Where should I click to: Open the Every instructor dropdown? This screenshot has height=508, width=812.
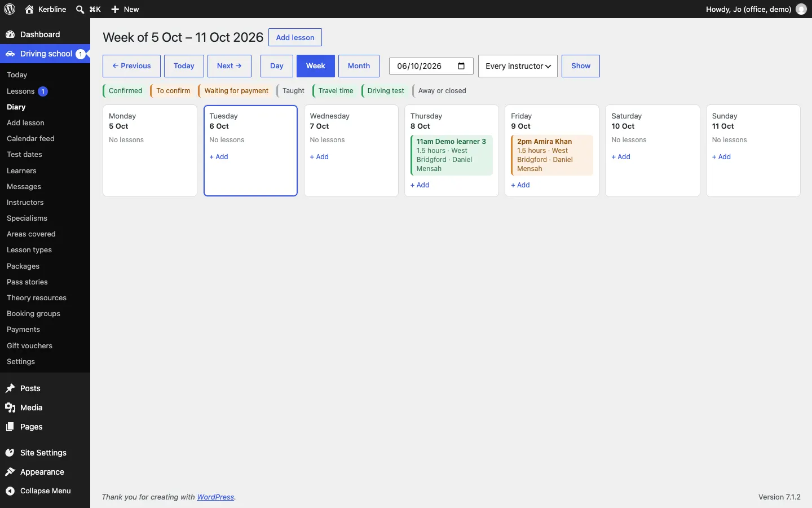coord(518,66)
